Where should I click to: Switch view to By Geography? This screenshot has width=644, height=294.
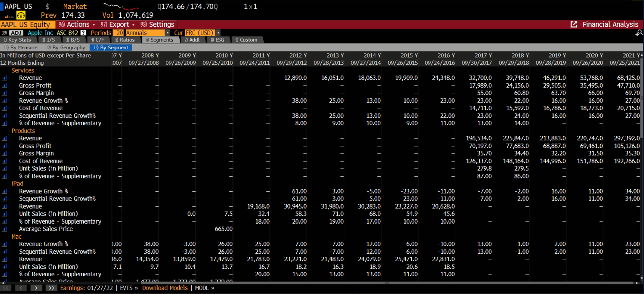[x=65, y=47]
